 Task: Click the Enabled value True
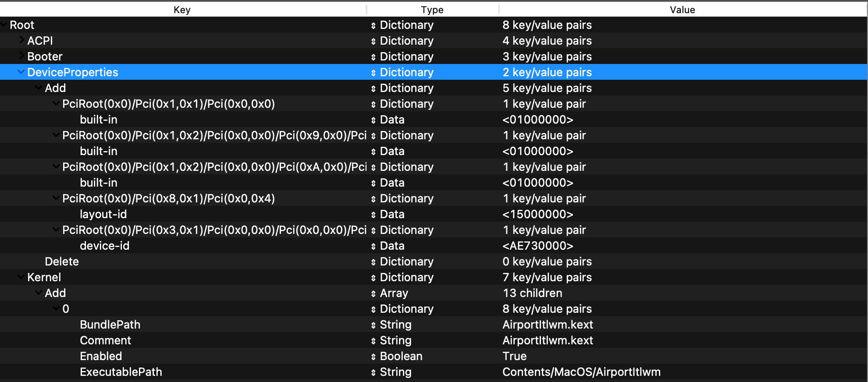(x=514, y=356)
